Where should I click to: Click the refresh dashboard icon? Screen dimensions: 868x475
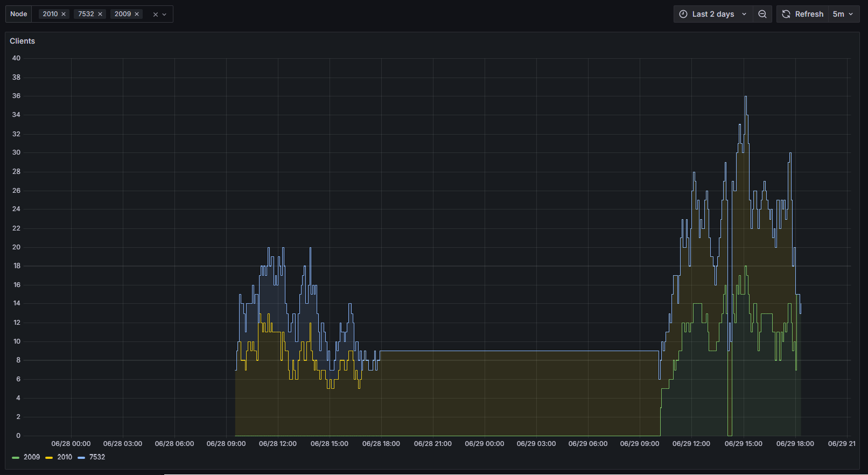[x=786, y=14]
